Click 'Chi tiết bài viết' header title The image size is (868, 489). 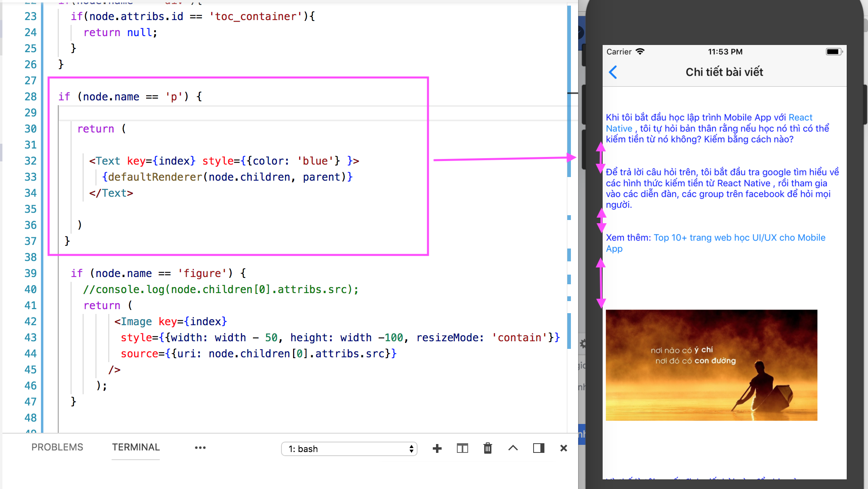(x=724, y=72)
